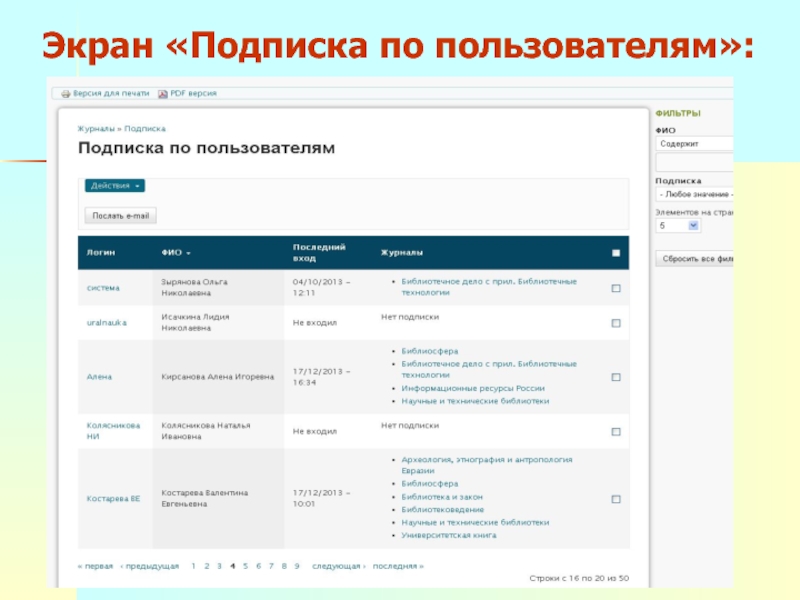Go to page 7 in pagination

pyautogui.click(x=271, y=566)
